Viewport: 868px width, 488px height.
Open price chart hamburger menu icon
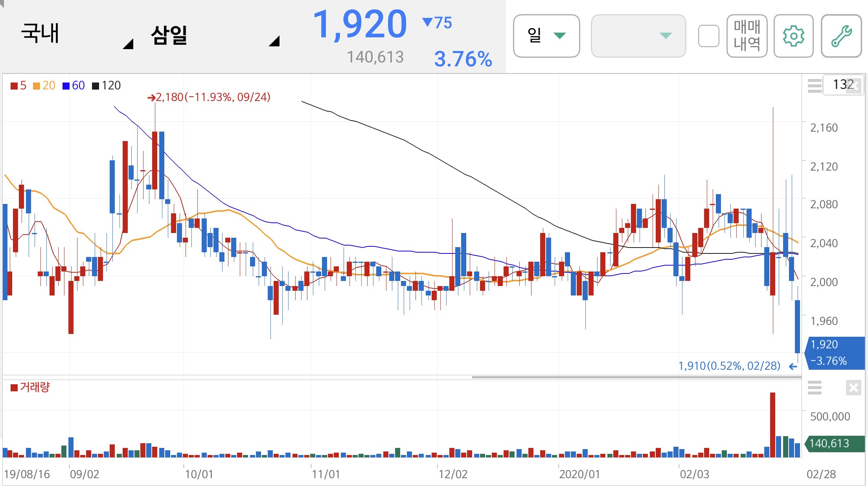click(x=815, y=85)
